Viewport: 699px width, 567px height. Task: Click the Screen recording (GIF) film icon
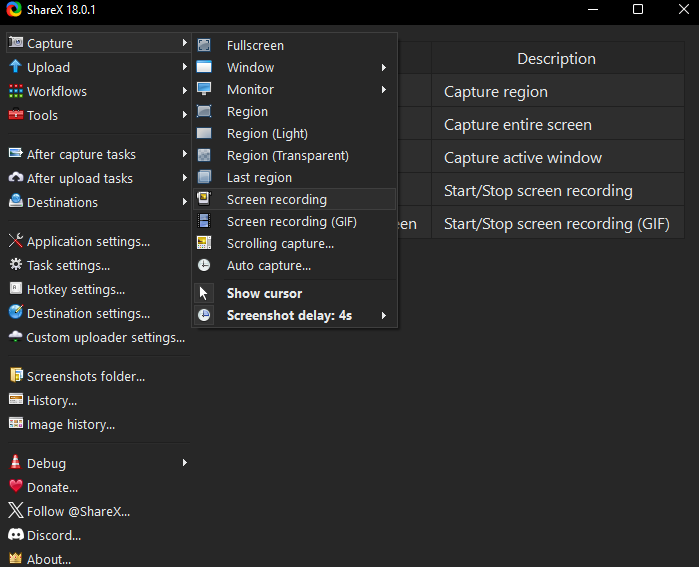204,221
